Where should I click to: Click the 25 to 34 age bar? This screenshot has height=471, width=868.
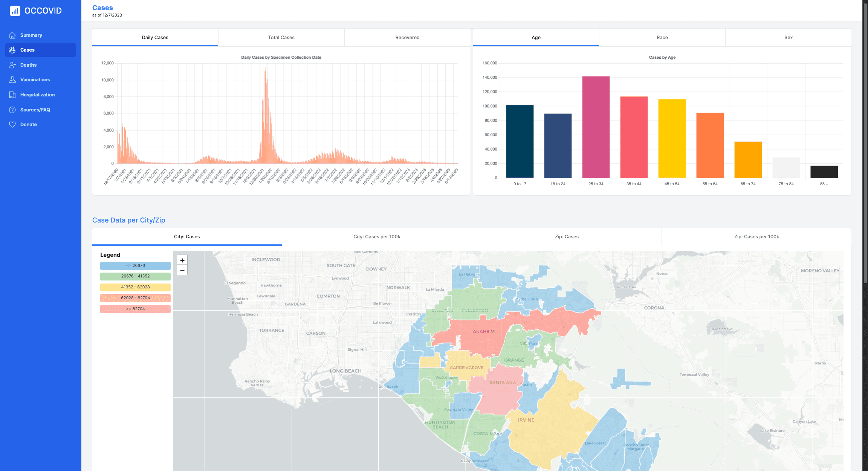point(596,127)
